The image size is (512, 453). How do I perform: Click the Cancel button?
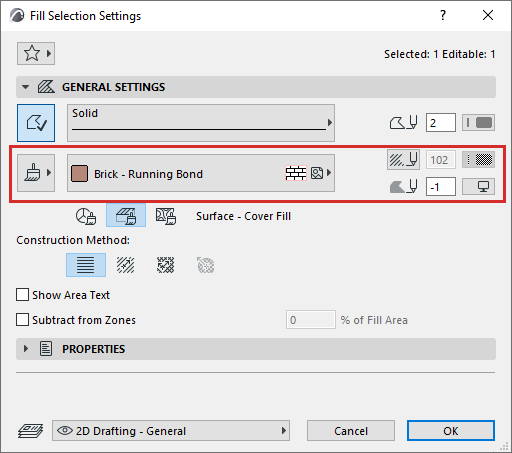coord(351,431)
